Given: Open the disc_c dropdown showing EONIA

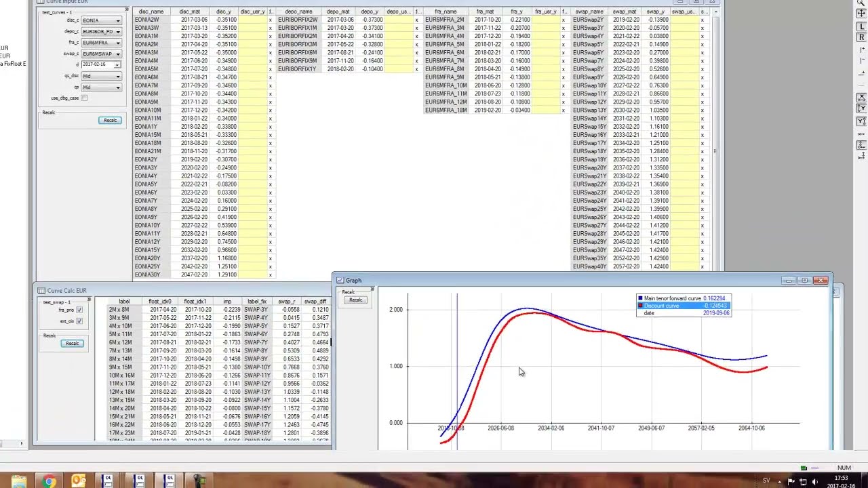Looking at the screenshot, I should (x=101, y=20).
